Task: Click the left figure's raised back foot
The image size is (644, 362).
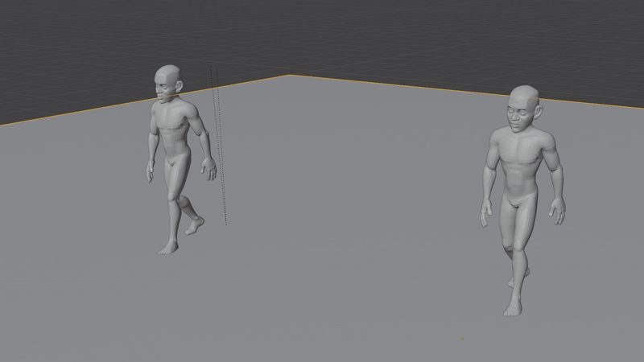Action: click(195, 227)
